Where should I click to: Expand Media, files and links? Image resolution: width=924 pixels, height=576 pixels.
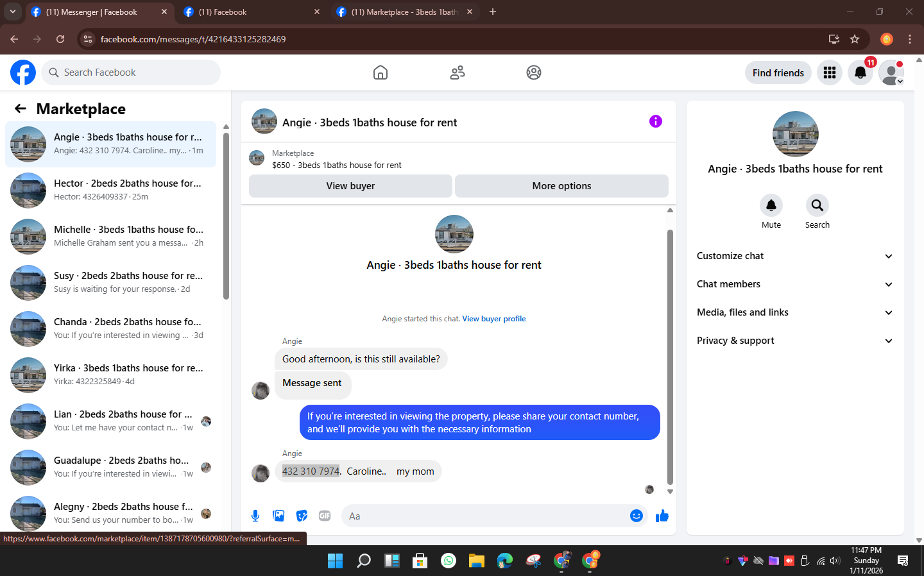[x=795, y=312]
